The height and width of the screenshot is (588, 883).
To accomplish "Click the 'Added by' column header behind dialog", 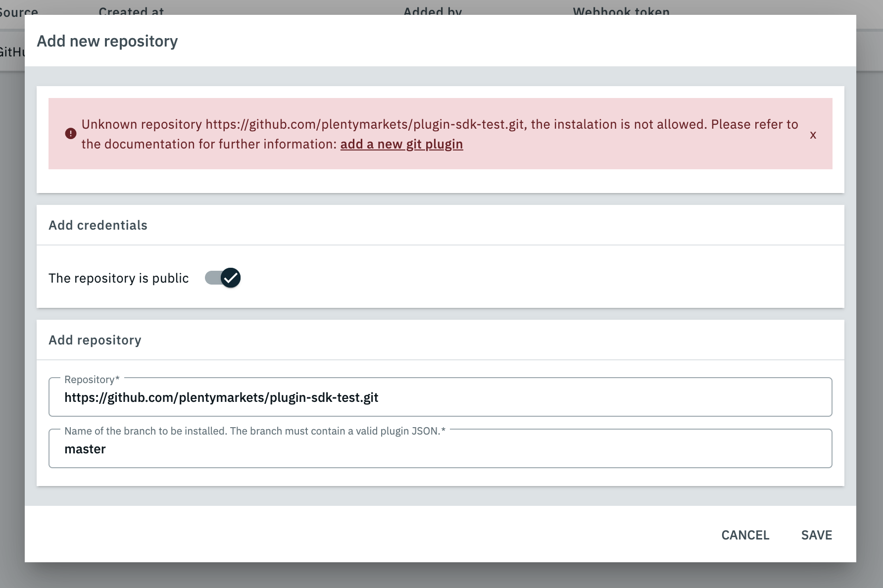I will pyautogui.click(x=433, y=11).
